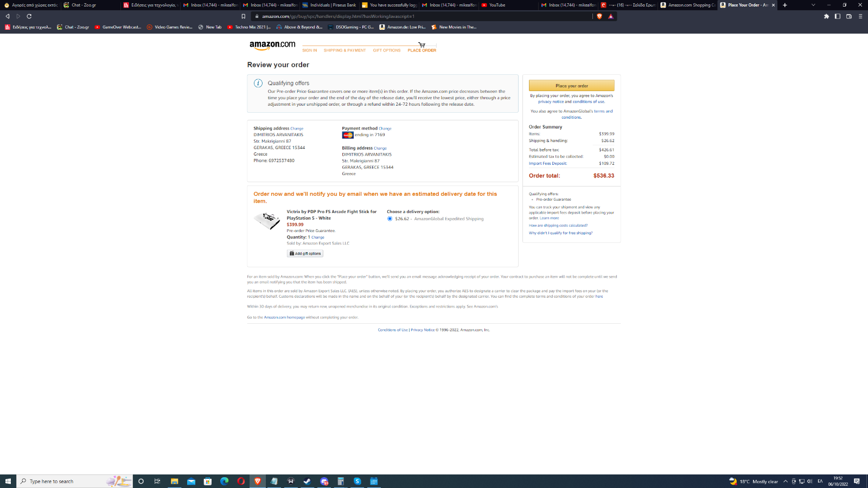Switch to the YouTube tab
Viewport: 868px width, 488px height.
[x=507, y=5]
